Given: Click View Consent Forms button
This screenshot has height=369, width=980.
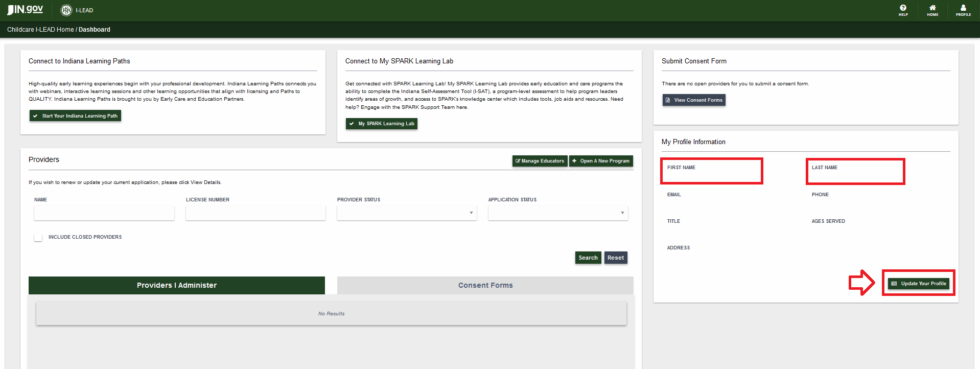Looking at the screenshot, I should tap(694, 100).
